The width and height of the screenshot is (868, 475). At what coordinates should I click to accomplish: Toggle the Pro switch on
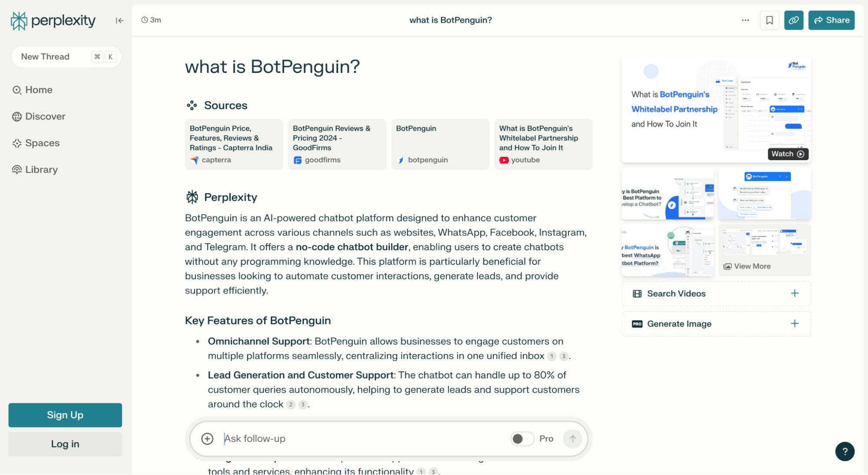click(x=522, y=439)
